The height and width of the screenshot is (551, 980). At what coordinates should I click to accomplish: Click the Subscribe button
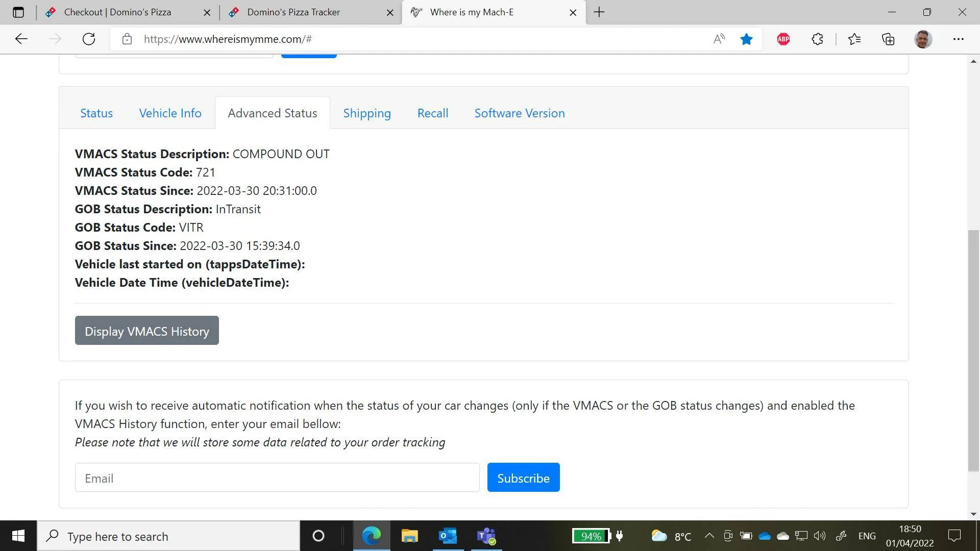click(x=523, y=478)
